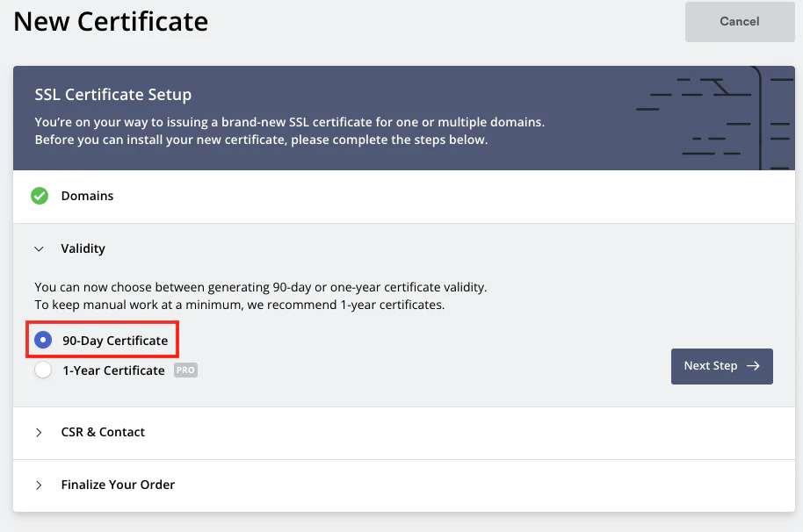Open the Finalize Your Order step label
This screenshot has width=803, height=532.
click(118, 485)
